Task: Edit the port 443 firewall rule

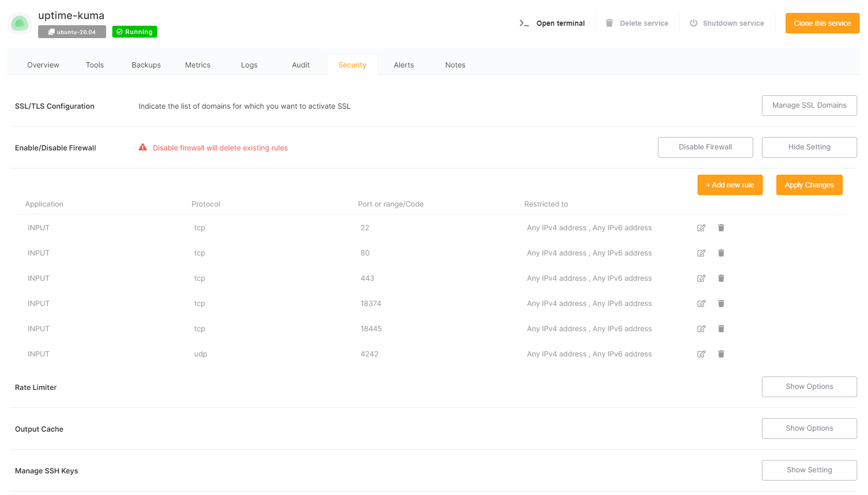Action: click(701, 278)
